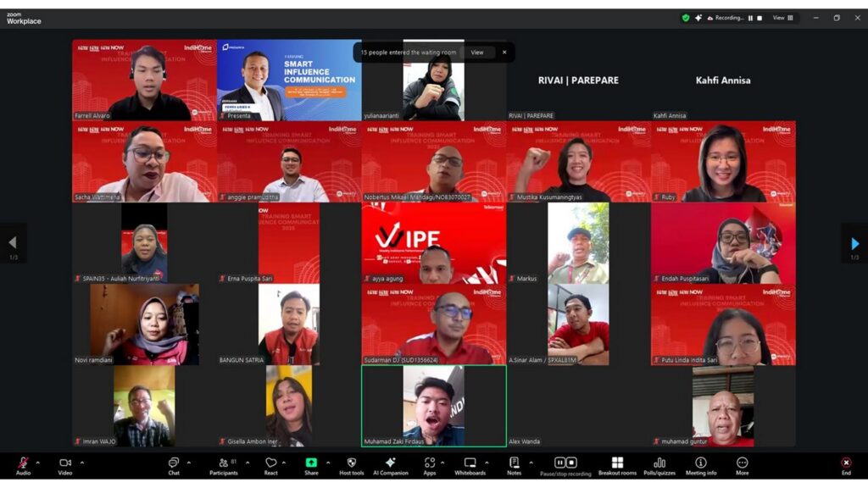This screenshot has width=868, height=488.
Task: Select Putu Linda Indita Sari's tile
Action: pos(724,324)
